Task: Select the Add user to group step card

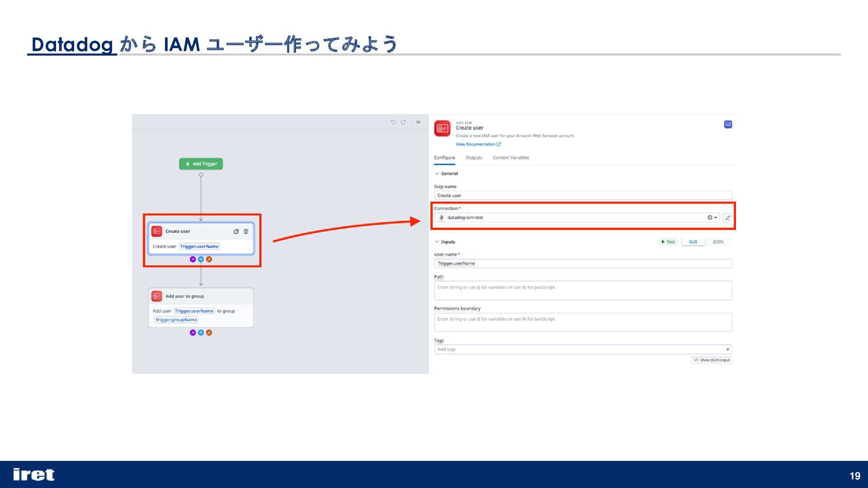Action: pos(201,308)
